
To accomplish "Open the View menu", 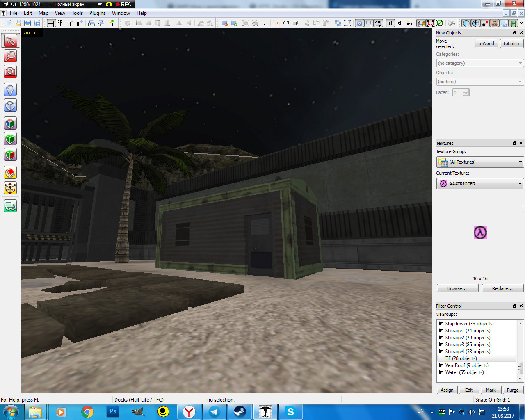I will click(60, 13).
